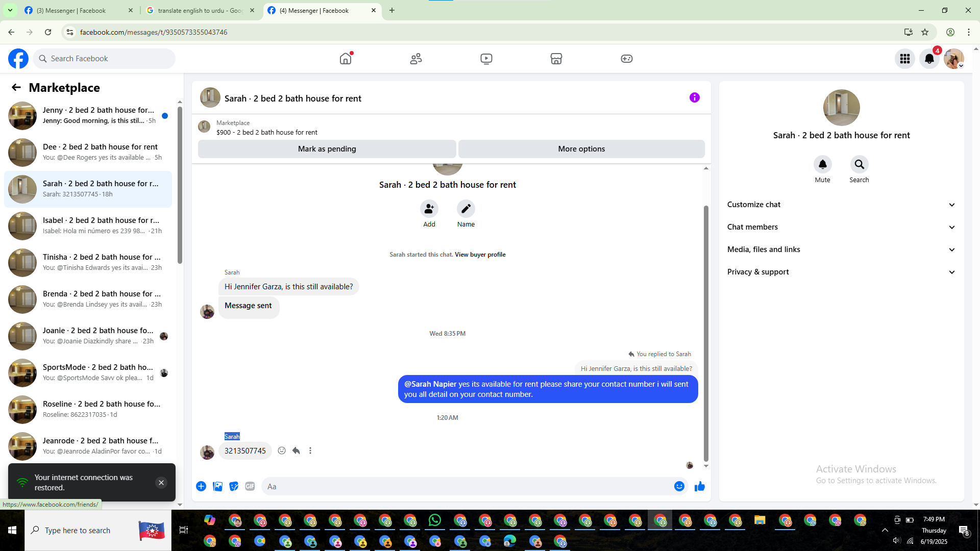The image size is (980, 551).
Task: Open more options for 3213507745 message
Action: 310,450
